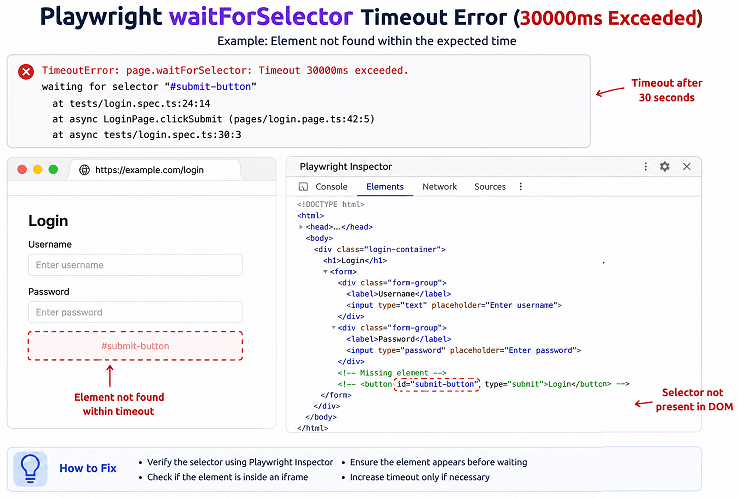Click the Check if element inside iframe tip
The width and height of the screenshot is (739, 498).
point(228,477)
